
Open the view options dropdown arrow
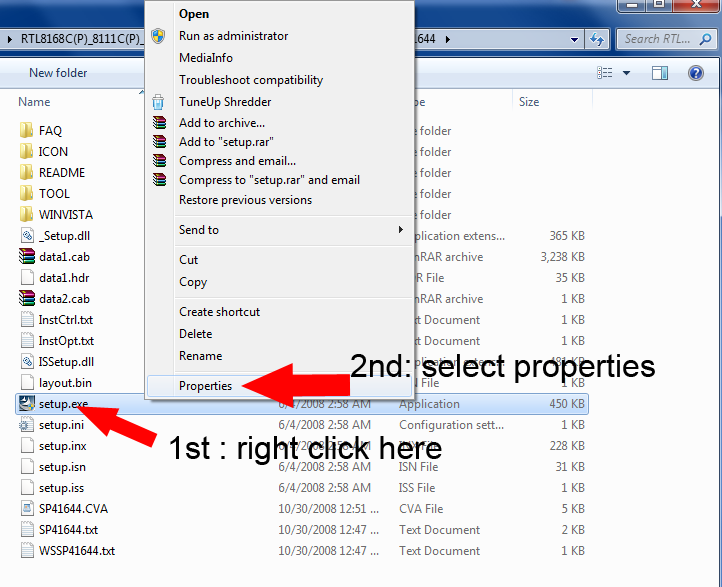(626, 73)
